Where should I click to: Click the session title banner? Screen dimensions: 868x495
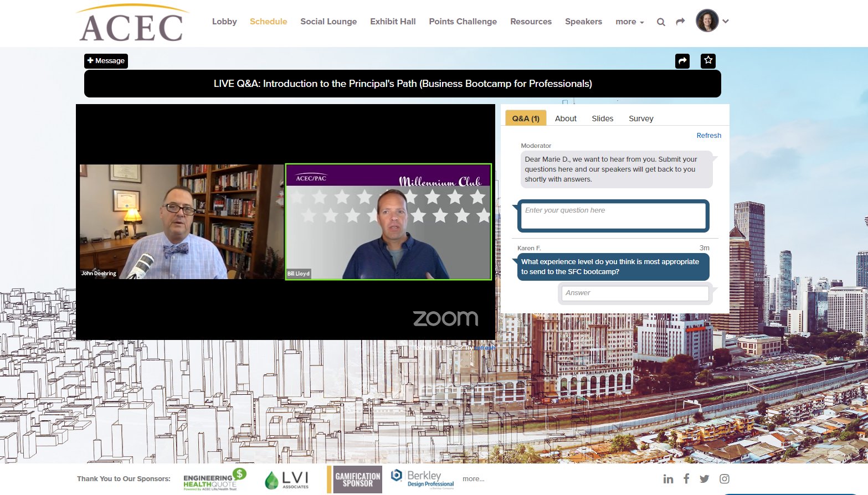[403, 84]
